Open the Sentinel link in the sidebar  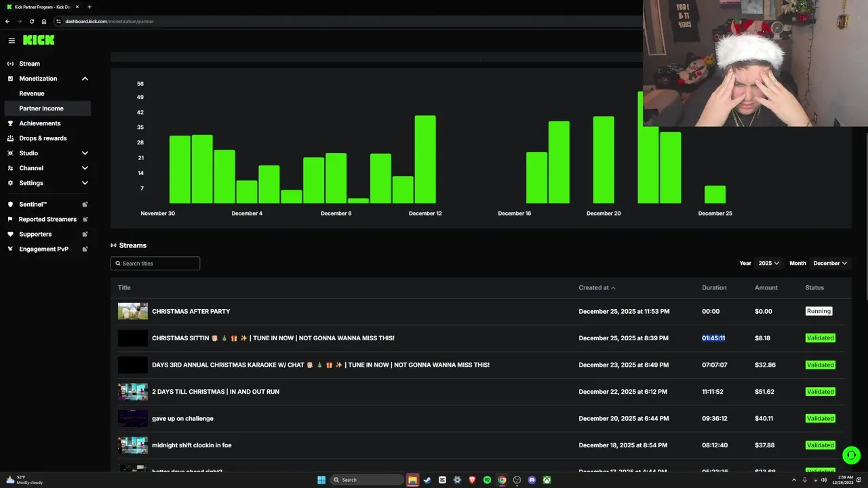pos(33,204)
